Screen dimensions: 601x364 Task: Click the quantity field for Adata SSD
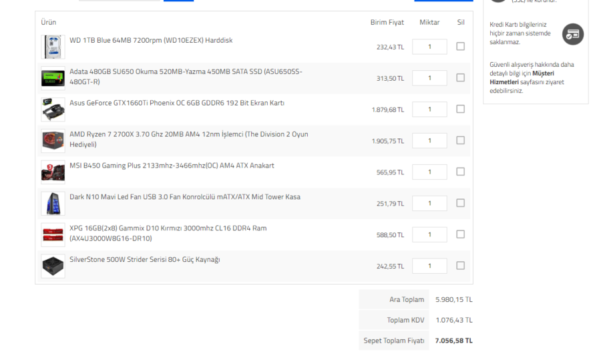429,78
